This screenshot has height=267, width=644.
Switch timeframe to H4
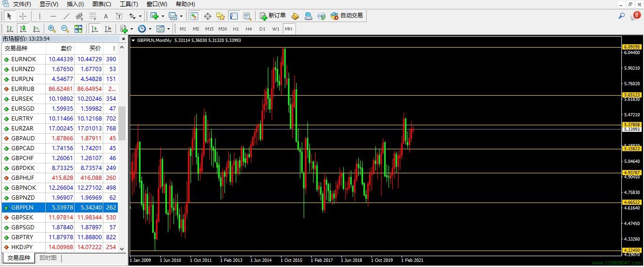[249, 29]
